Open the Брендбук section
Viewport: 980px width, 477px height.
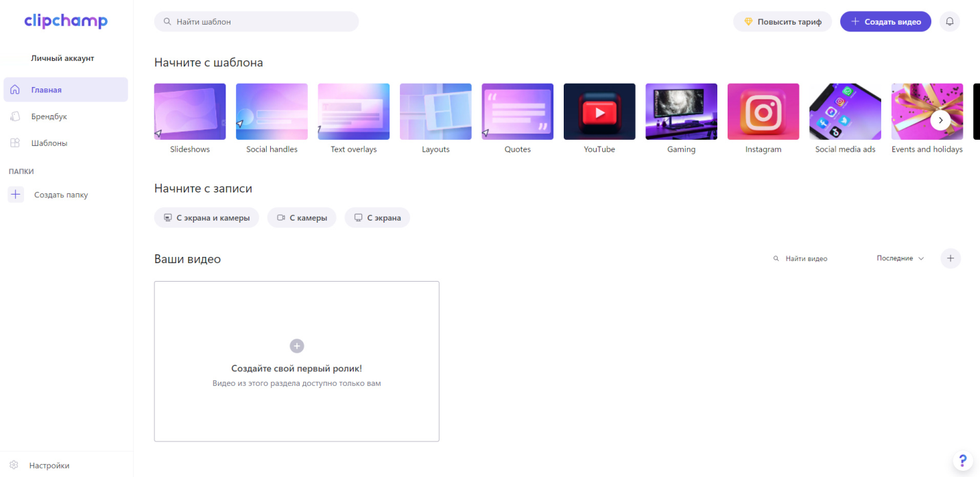tap(66, 117)
